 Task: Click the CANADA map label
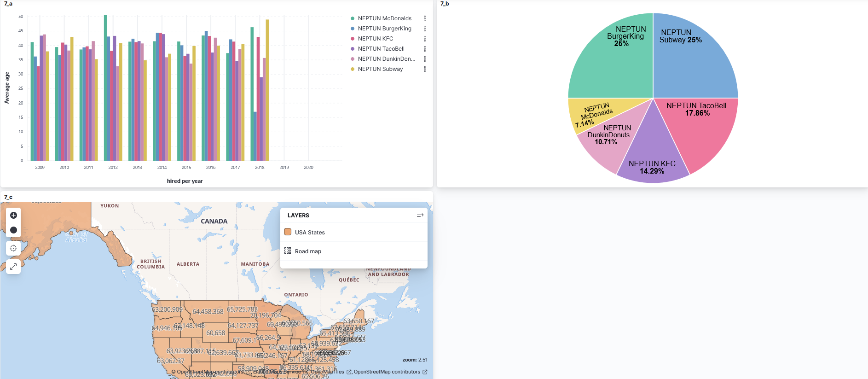[x=214, y=221]
